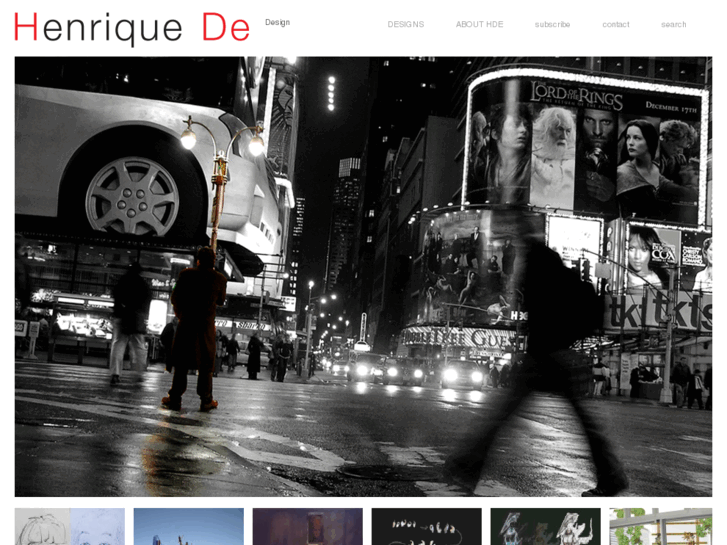Screen dimensions: 727x545
Task: Open the large Times Square hero photo
Action: (364, 276)
